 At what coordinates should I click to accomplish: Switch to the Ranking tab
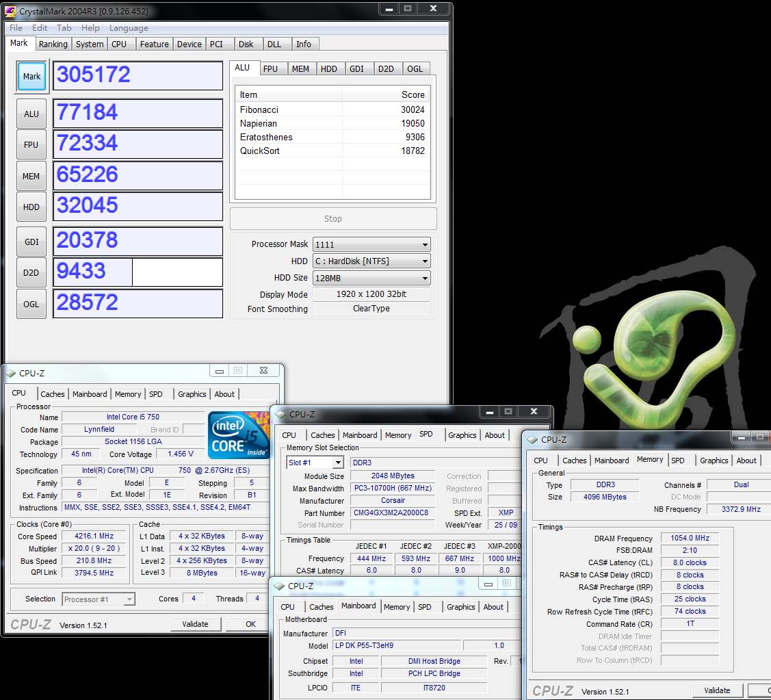[x=53, y=44]
